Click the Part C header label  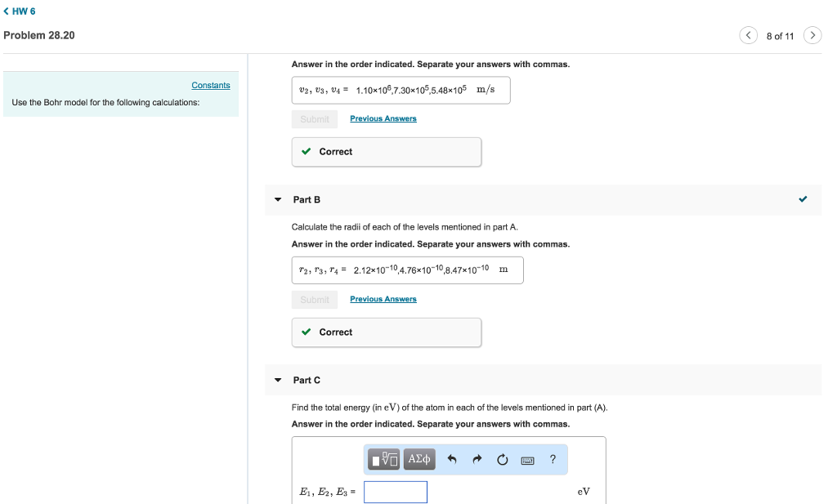[307, 381]
